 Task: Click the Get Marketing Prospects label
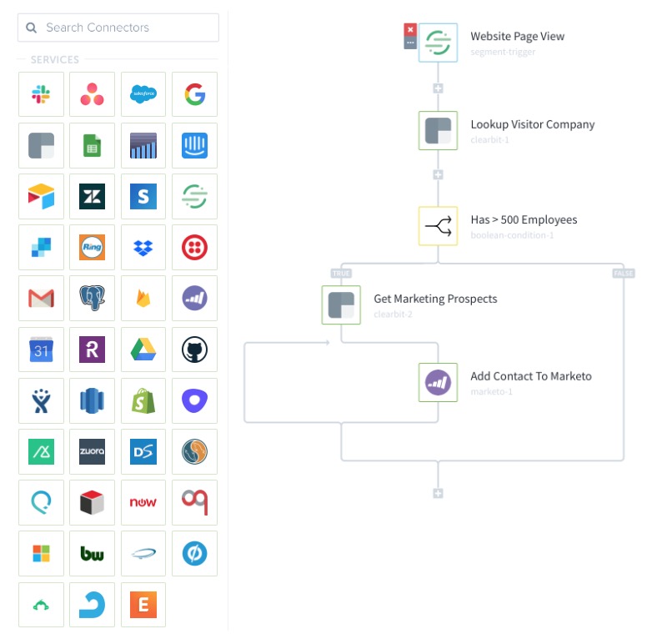tap(435, 299)
